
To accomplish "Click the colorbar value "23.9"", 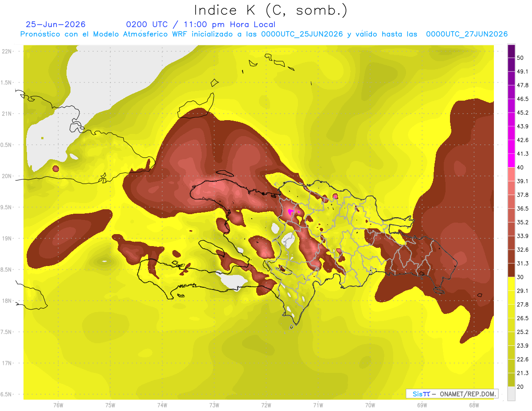I will [522, 346].
